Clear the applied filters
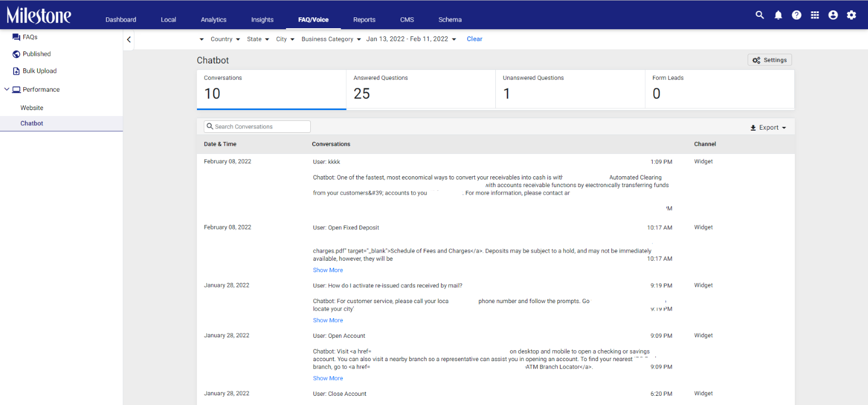The image size is (868, 405). [x=474, y=39]
